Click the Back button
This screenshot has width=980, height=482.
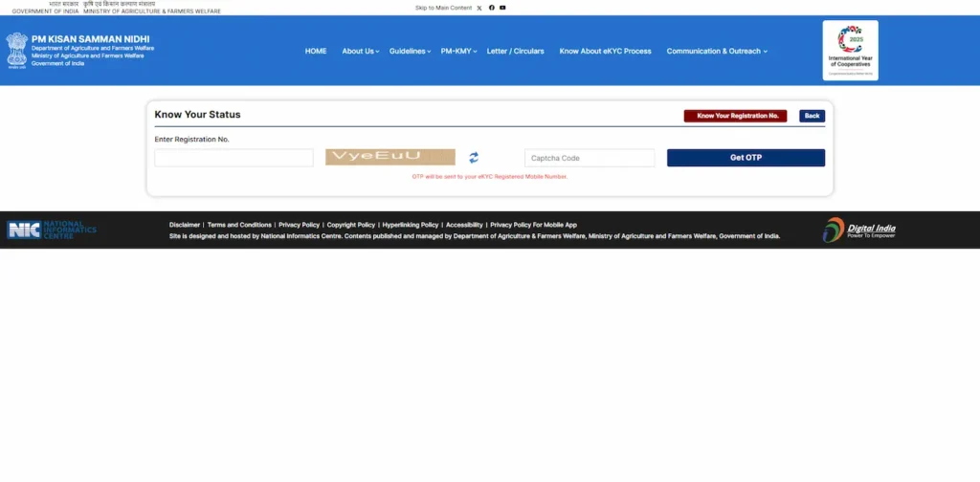pyautogui.click(x=812, y=116)
